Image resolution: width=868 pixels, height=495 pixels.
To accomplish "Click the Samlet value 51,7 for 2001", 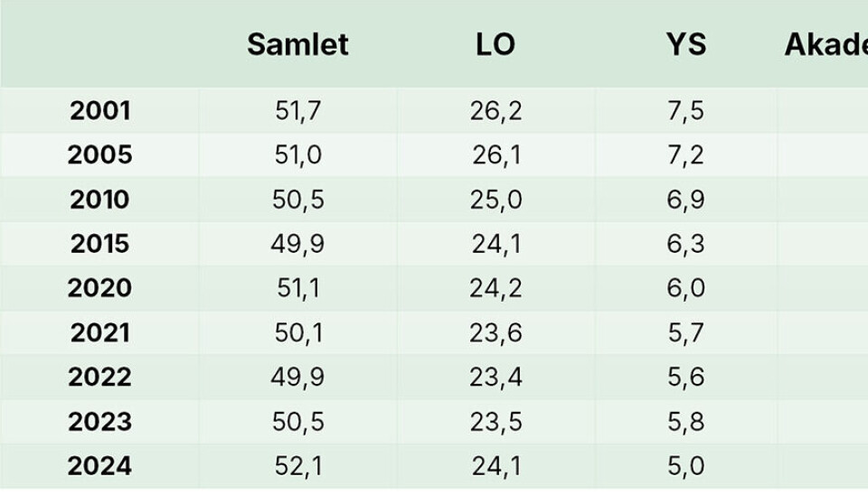I will pos(297,110).
